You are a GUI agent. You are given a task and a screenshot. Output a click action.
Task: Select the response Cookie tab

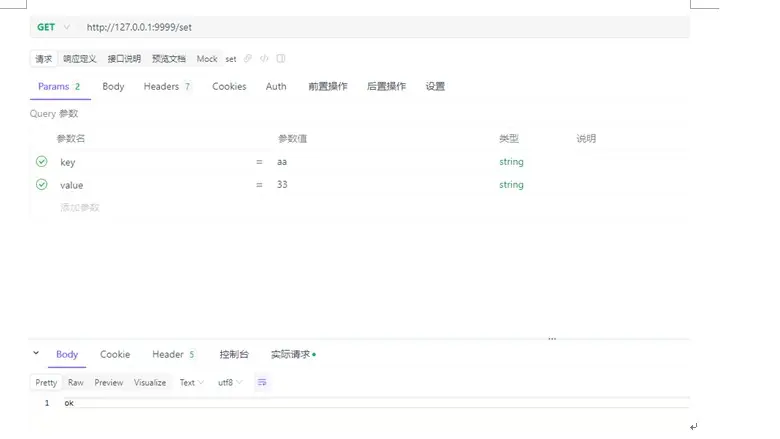click(115, 354)
